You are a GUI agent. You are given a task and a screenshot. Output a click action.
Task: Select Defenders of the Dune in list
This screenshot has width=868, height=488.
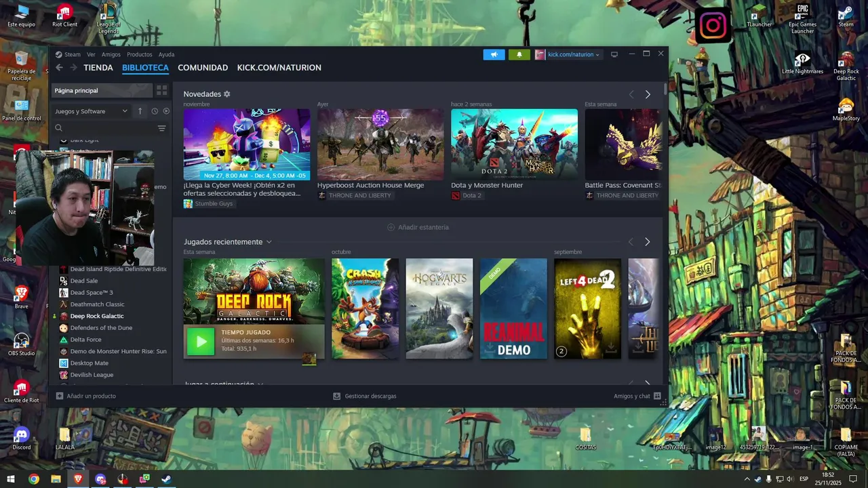(101, 328)
